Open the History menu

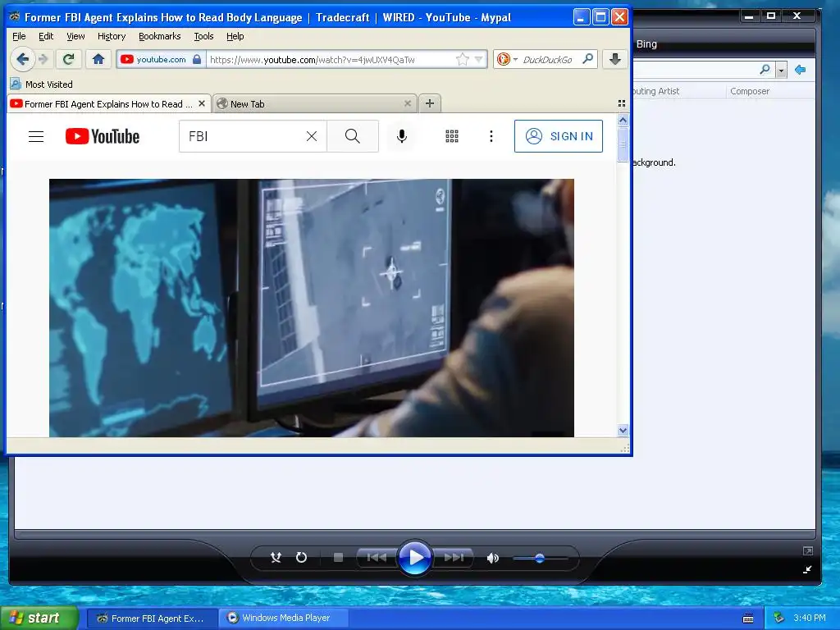[x=112, y=36]
